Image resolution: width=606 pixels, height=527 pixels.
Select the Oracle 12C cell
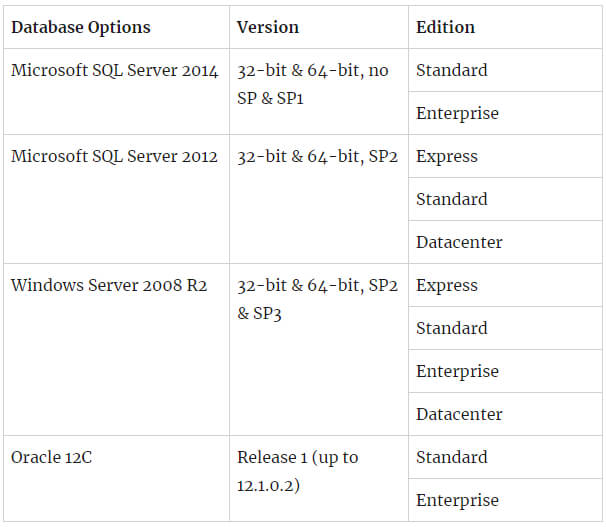pyautogui.click(x=116, y=478)
